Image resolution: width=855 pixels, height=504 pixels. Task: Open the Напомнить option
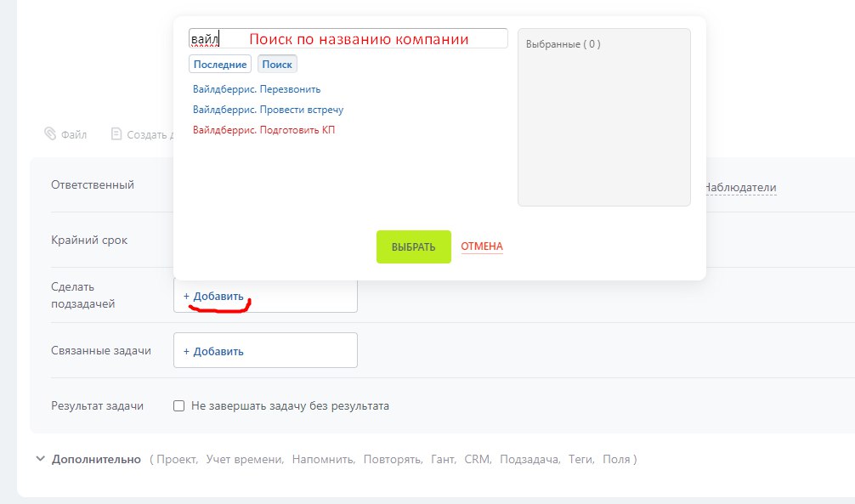pos(323,459)
